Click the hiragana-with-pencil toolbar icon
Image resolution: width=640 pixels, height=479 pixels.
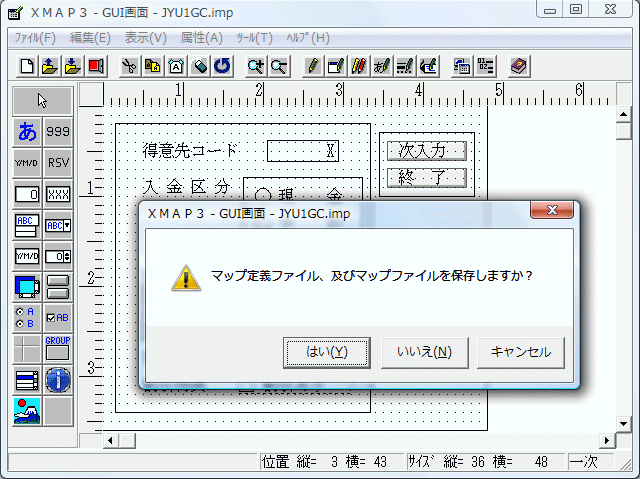click(382, 66)
